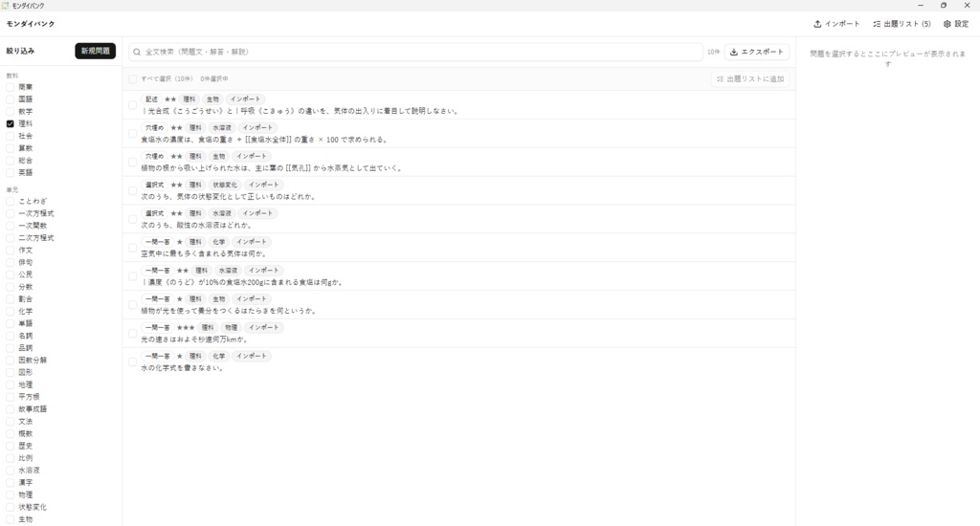Image resolution: width=980 pixels, height=526 pixels.
Task: Focus the 全文検索 search field
Action: 415,52
